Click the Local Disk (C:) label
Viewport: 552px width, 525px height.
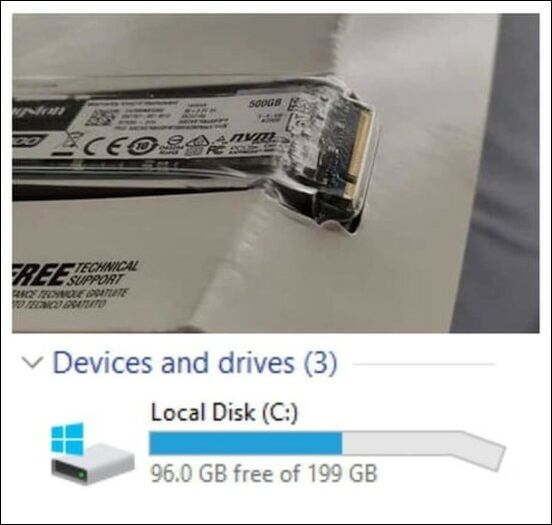click(x=224, y=412)
